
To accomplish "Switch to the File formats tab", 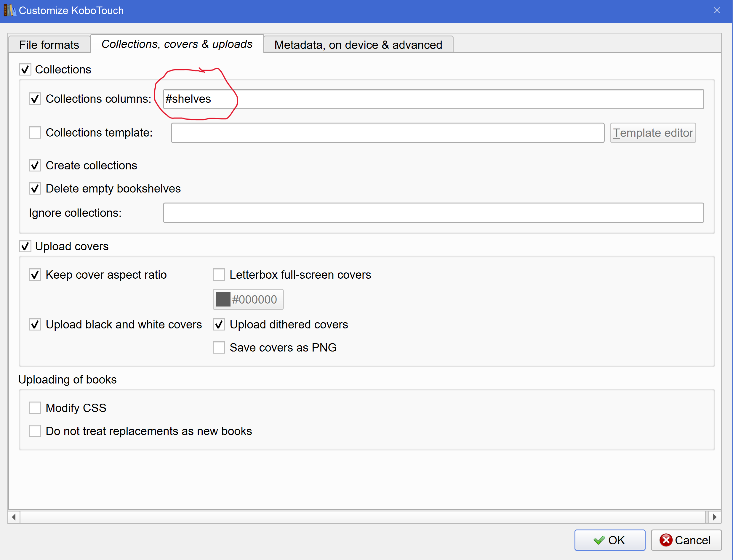I will (x=49, y=45).
